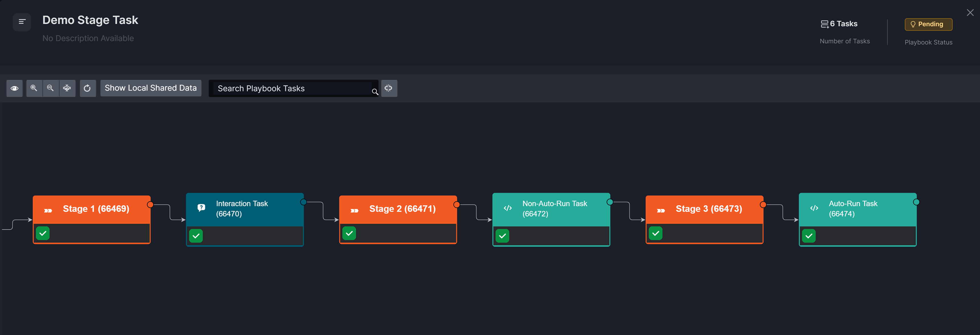This screenshot has width=980, height=335.
Task: Click the search magnifier icon
Action: (x=375, y=91)
